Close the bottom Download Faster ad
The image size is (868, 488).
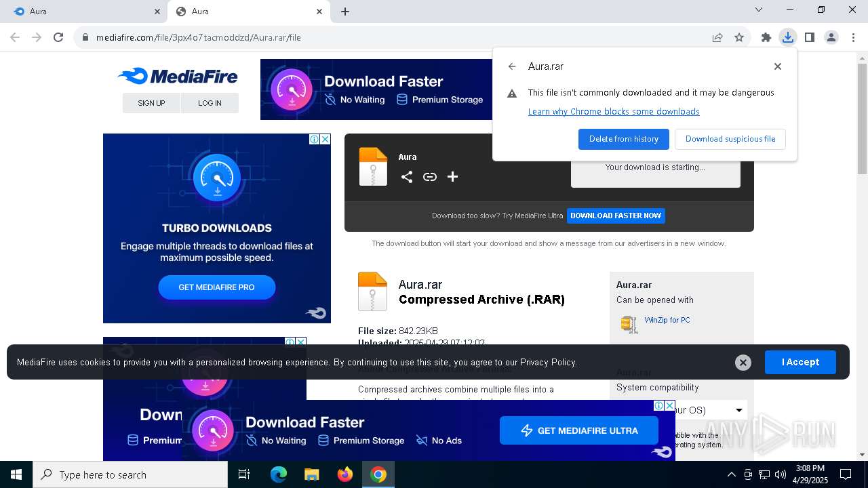669,405
